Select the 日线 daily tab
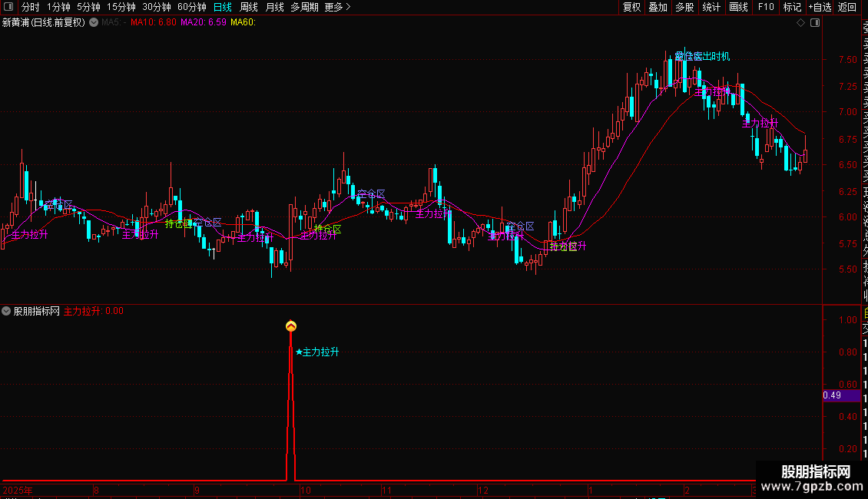Screen dimensions: 868x499 (223, 7)
